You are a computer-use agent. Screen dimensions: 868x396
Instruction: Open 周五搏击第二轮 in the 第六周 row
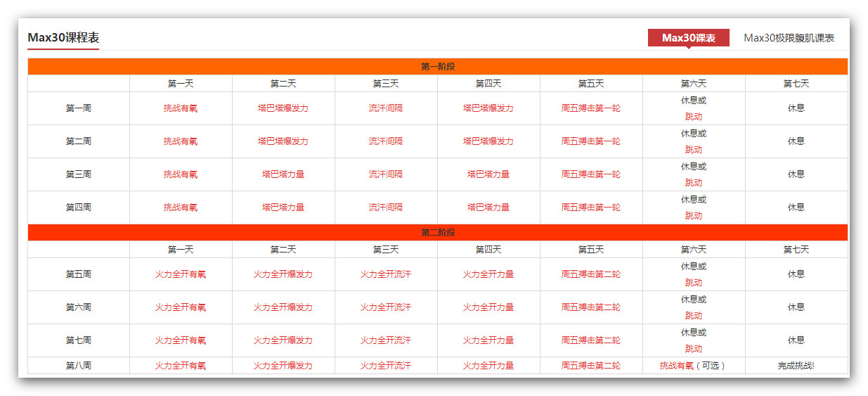tap(591, 307)
